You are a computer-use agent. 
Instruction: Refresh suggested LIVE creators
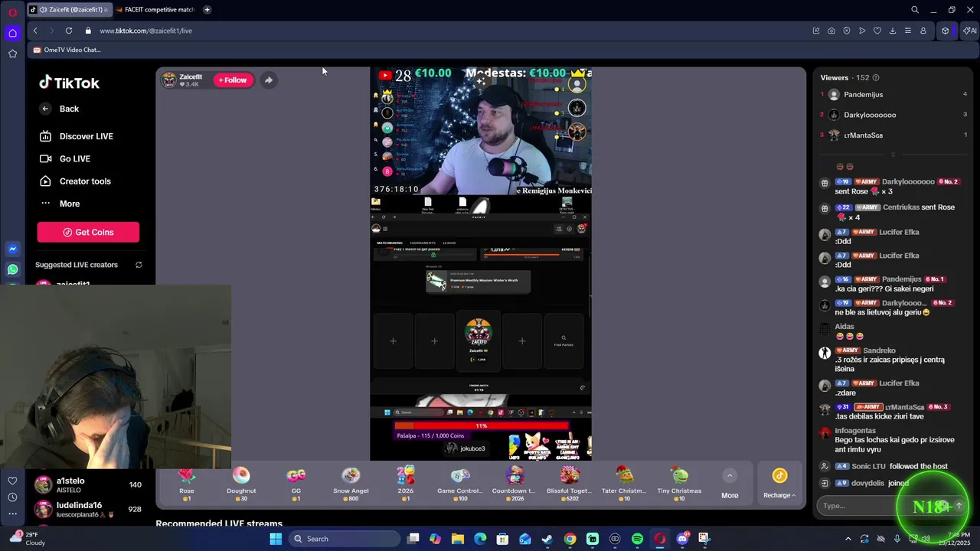139,265
